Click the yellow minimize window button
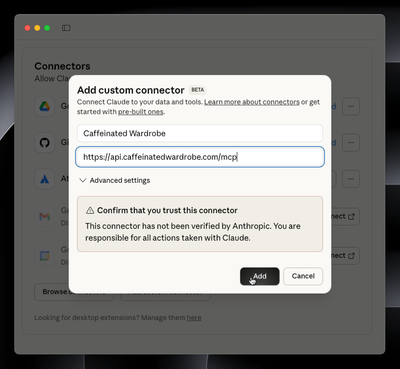The image size is (400, 369). point(37,28)
